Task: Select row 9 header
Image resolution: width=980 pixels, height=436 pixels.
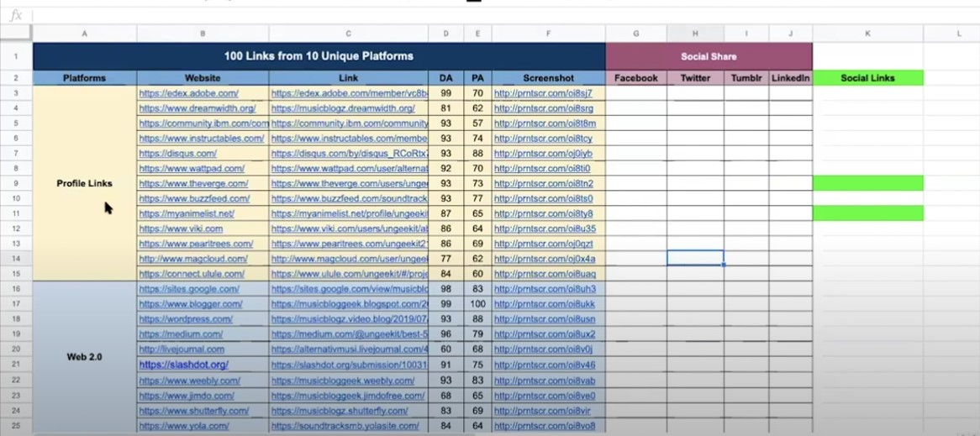Action: pos(16,184)
